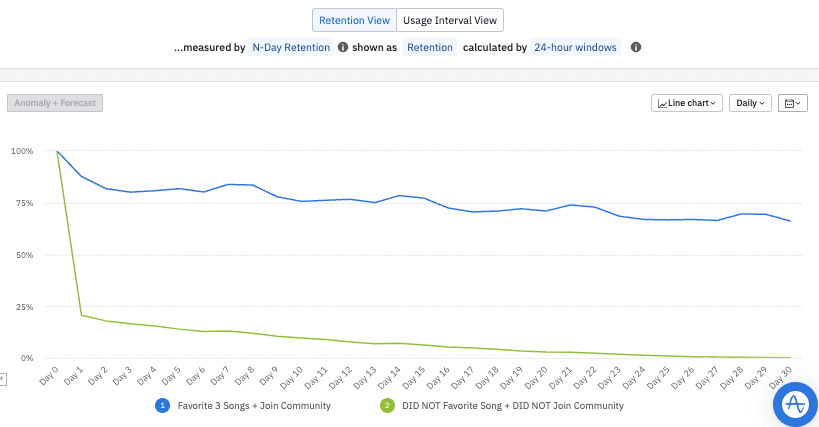Switch to Retention View tab
The height and width of the screenshot is (427, 819).
tap(354, 20)
